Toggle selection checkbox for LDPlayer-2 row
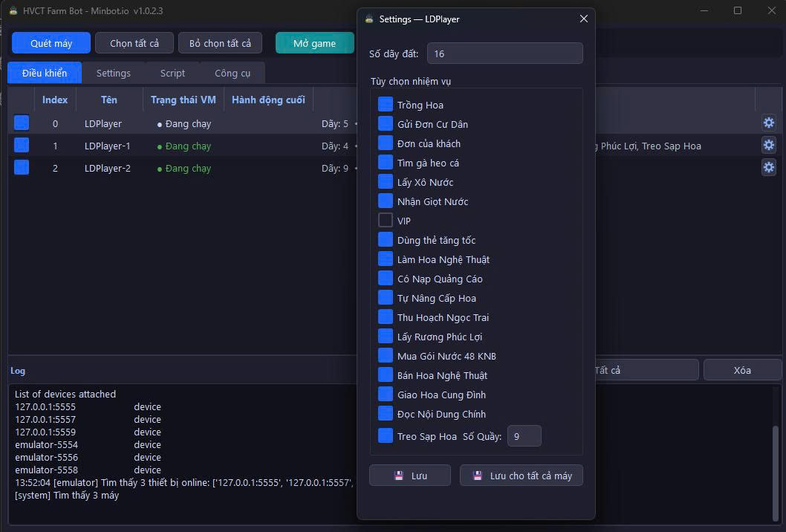The height and width of the screenshot is (532, 786). tap(21, 167)
